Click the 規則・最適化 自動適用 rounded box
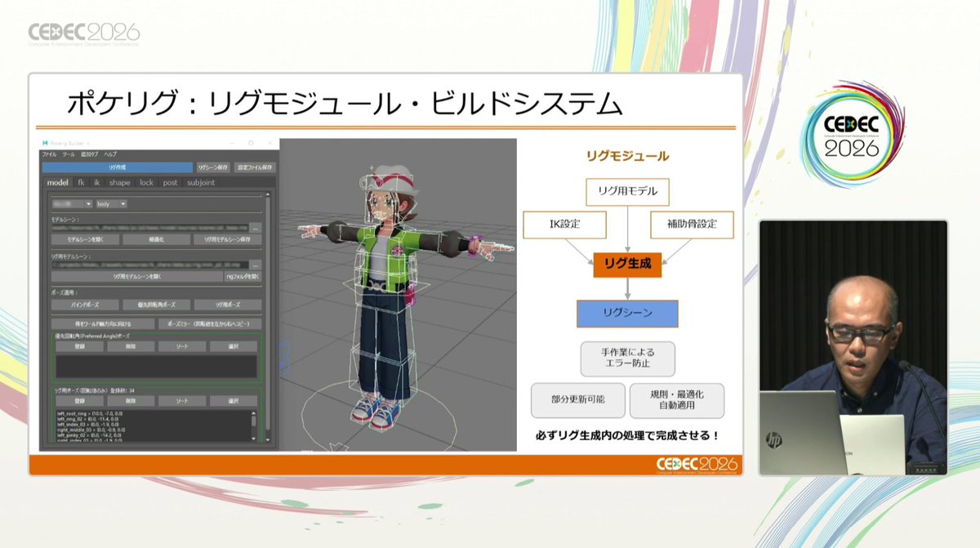 pos(676,400)
